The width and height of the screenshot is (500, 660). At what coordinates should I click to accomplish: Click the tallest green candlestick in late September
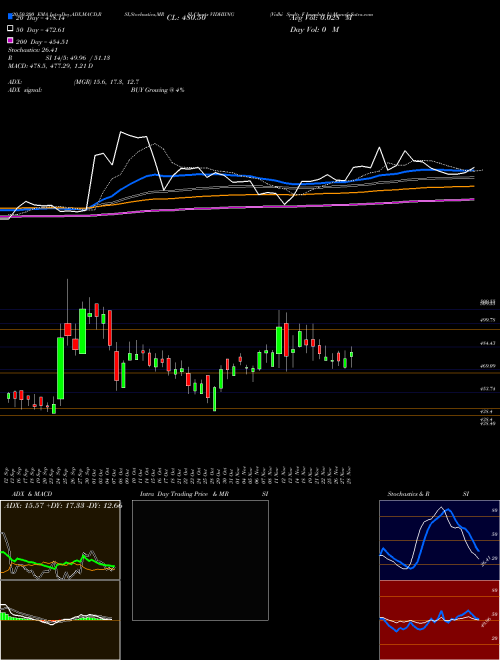pyautogui.click(x=61, y=368)
